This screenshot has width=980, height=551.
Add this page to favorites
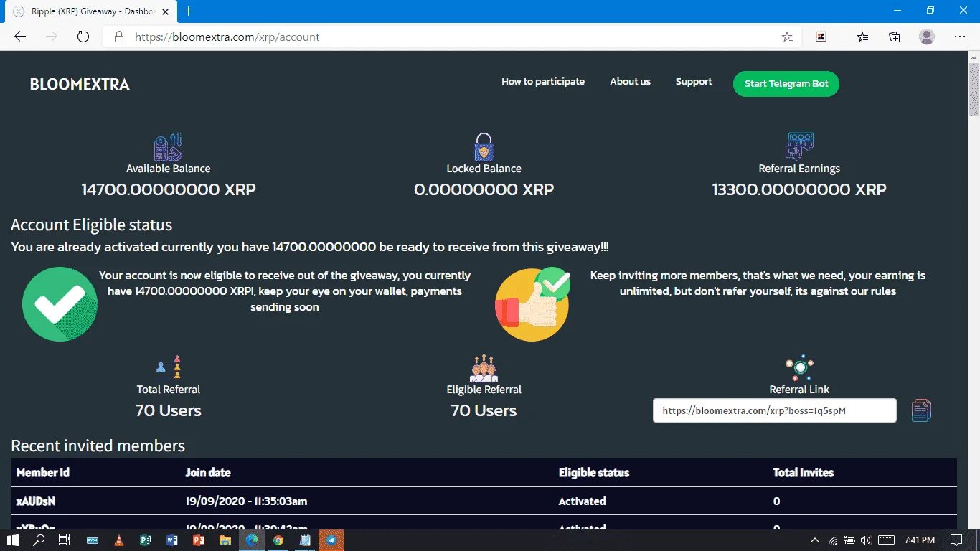point(787,37)
